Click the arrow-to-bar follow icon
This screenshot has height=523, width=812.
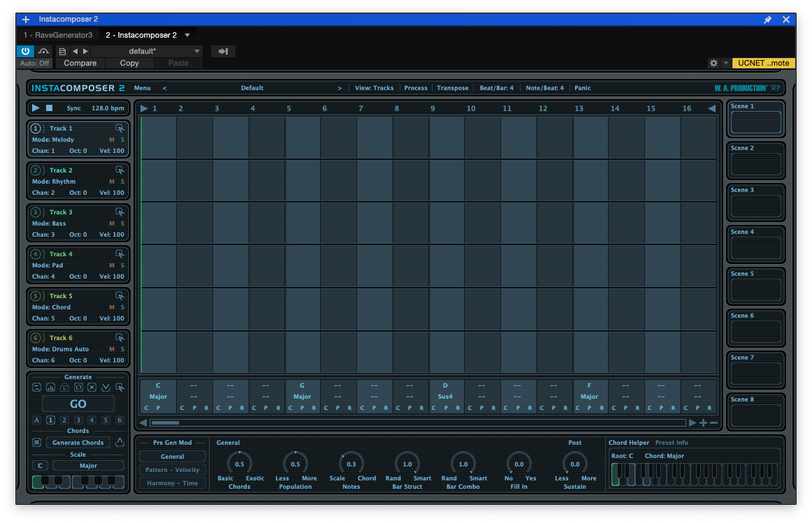[223, 51]
